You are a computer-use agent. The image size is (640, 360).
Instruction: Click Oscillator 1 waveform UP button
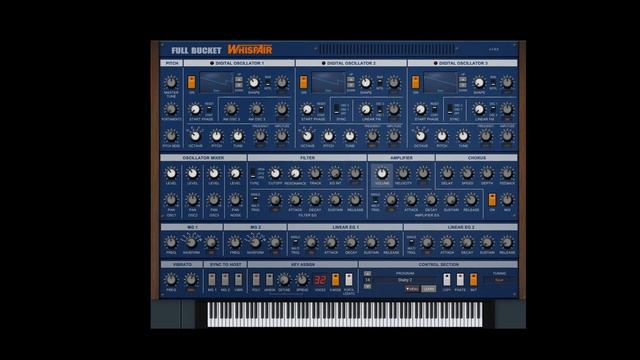click(x=239, y=79)
